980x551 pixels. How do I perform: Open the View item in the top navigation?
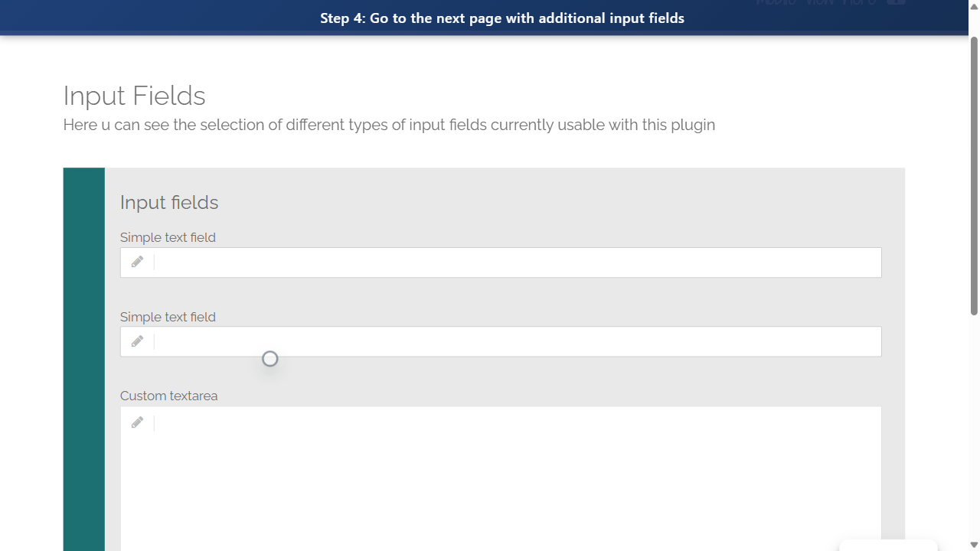819,3
